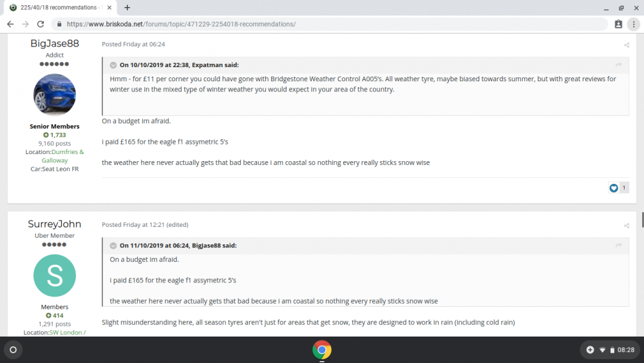Jump to Expatman's original quoted post
644x363 pixels.
click(618, 64)
